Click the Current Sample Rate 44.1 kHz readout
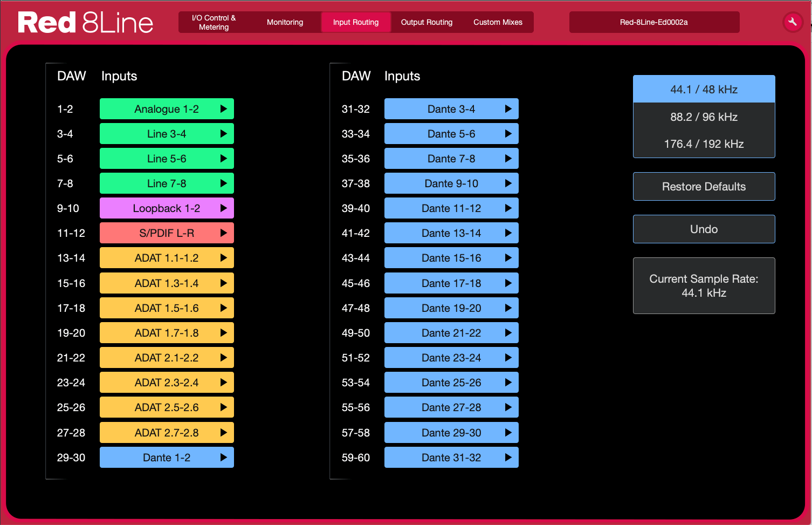The image size is (812, 525). 704,285
